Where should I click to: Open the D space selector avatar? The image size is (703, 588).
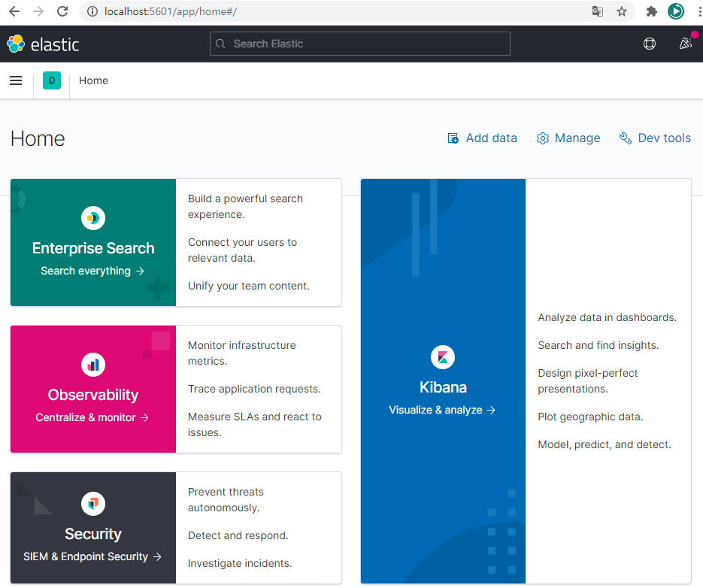52,80
